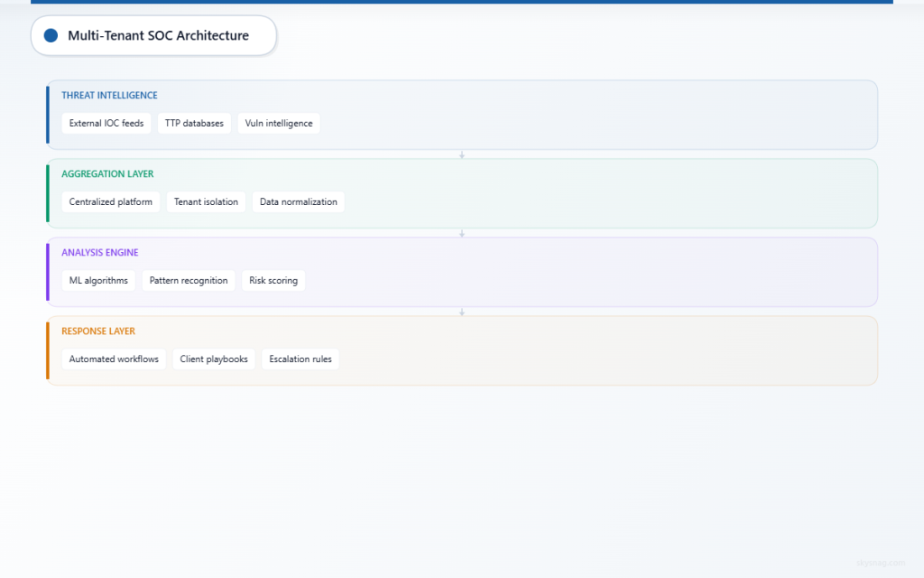
Task: Click the blue circle icon beside the title
Action: (x=50, y=35)
